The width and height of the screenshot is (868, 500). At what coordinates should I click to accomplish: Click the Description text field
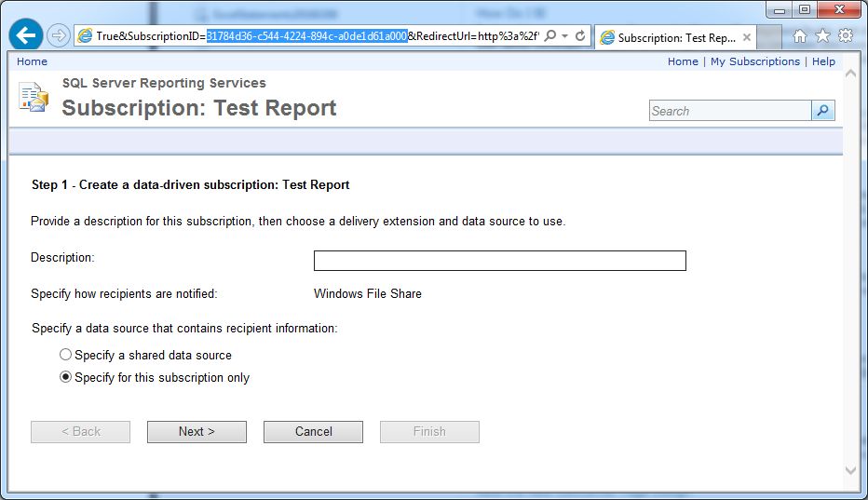[x=500, y=261]
